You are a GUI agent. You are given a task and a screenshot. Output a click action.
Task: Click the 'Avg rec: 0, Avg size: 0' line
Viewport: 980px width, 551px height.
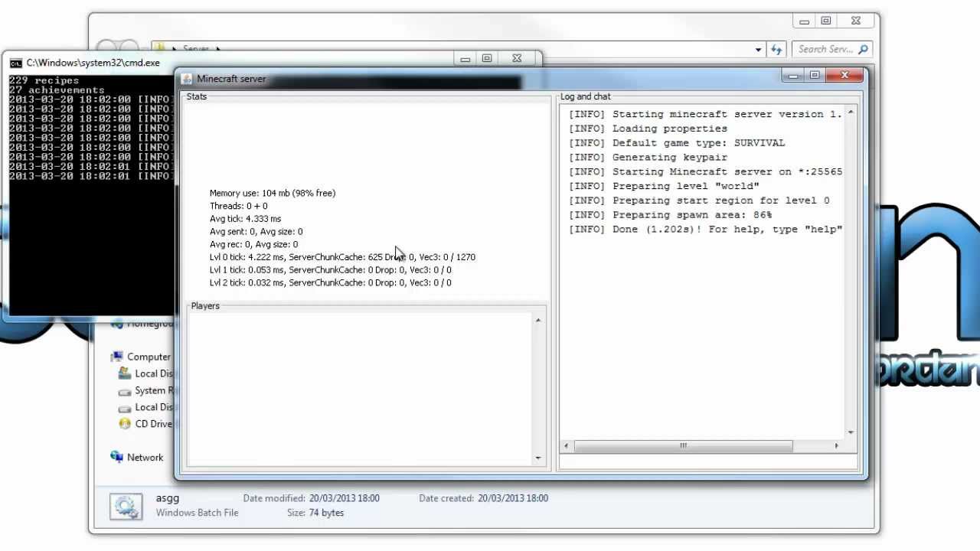(x=254, y=244)
